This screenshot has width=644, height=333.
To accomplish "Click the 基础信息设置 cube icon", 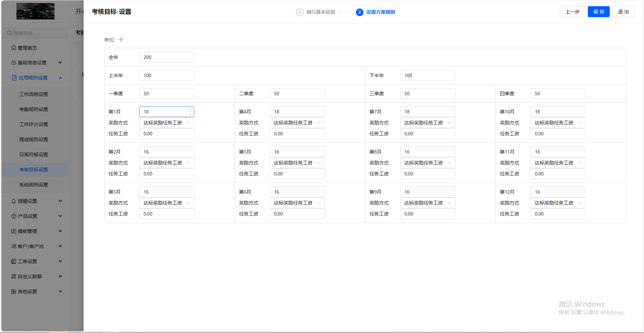I will (x=14, y=63).
